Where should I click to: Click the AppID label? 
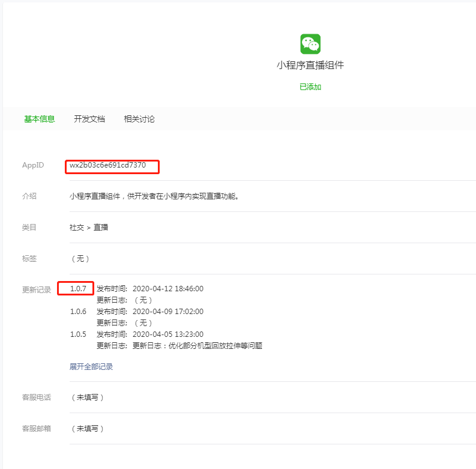(33, 165)
